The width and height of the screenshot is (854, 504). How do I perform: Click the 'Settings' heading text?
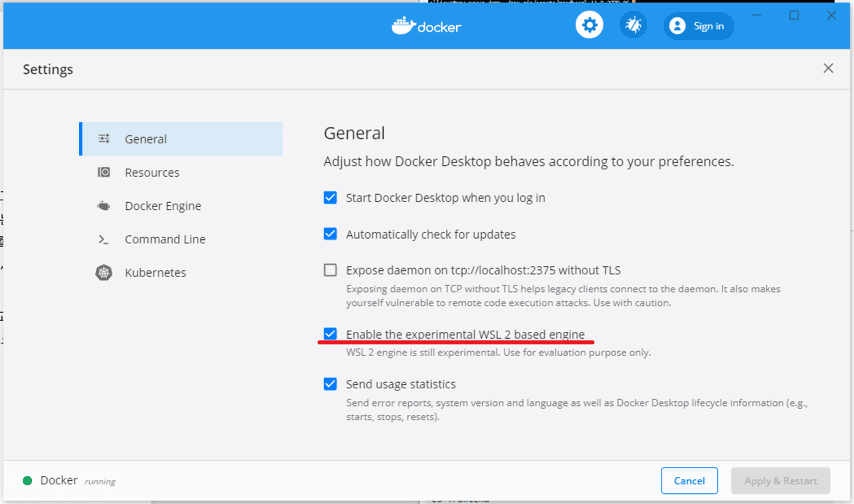[x=48, y=69]
